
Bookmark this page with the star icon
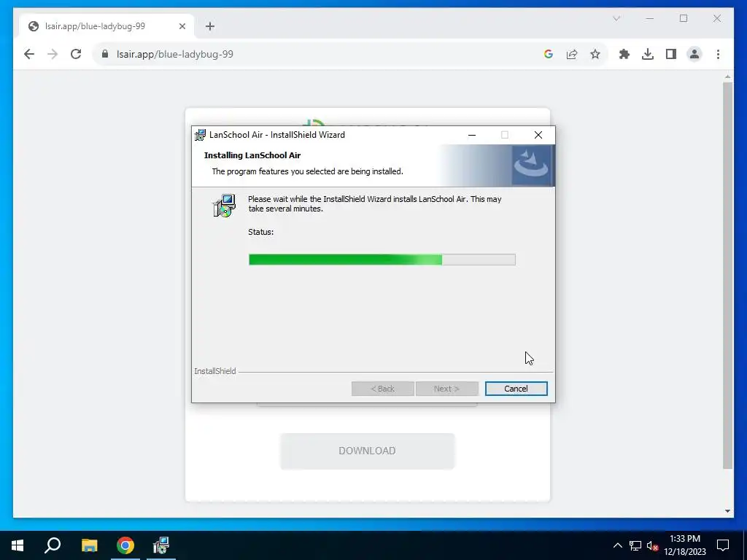point(595,54)
